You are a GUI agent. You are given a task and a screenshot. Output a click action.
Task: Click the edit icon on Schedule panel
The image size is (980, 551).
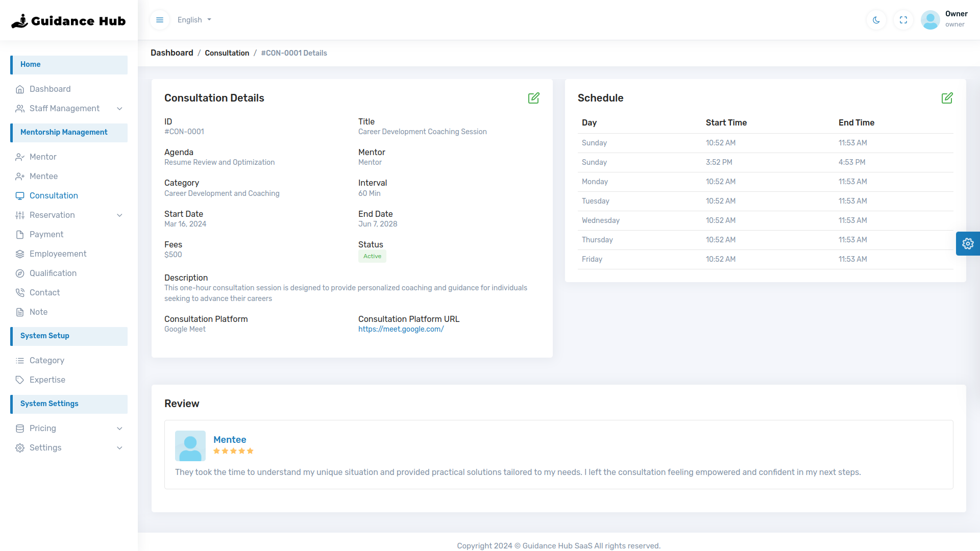point(947,98)
